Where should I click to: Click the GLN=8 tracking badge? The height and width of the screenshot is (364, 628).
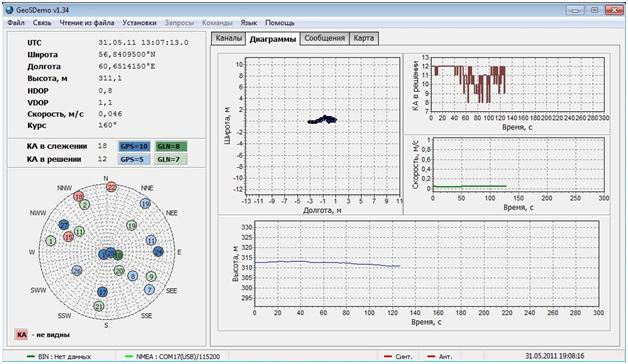click(x=171, y=147)
